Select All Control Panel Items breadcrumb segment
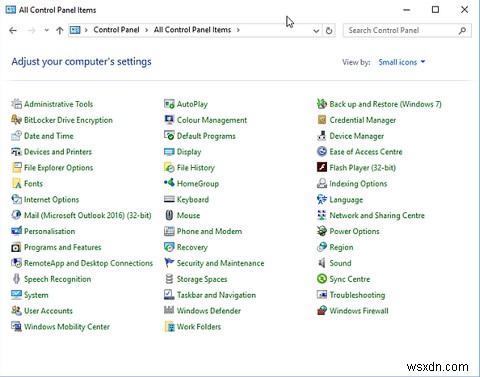This screenshot has height=377, width=480. [x=192, y=30]
